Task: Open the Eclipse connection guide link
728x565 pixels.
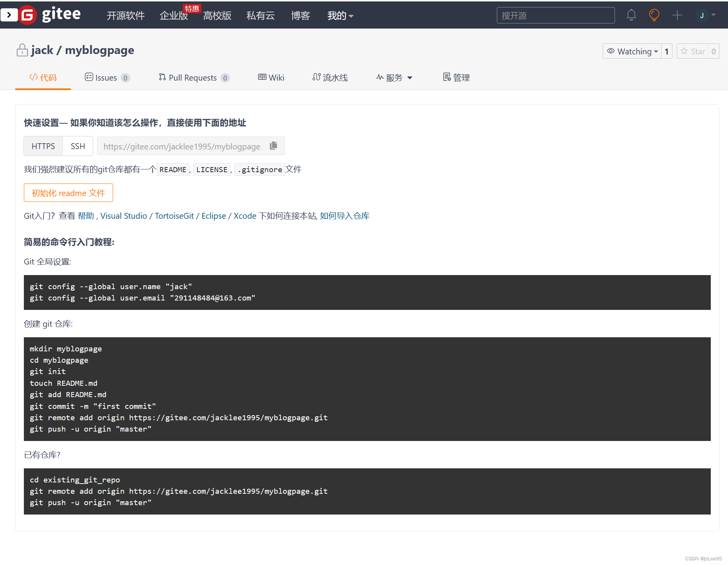Action: (x=213, y=216)
